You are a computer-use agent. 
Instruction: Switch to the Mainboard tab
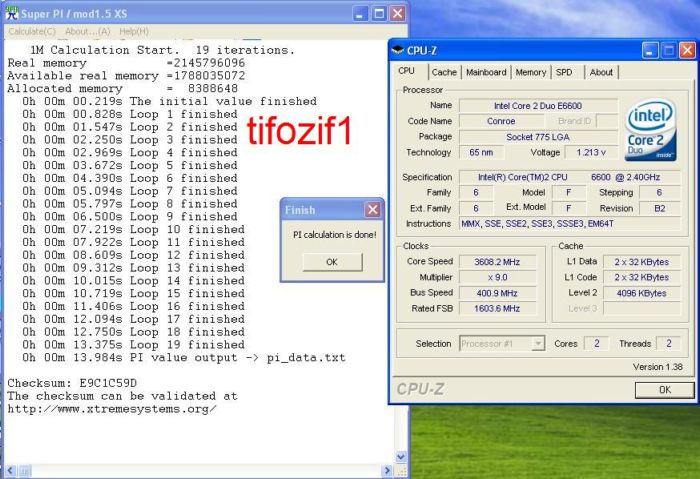click(x=486, y=72)
